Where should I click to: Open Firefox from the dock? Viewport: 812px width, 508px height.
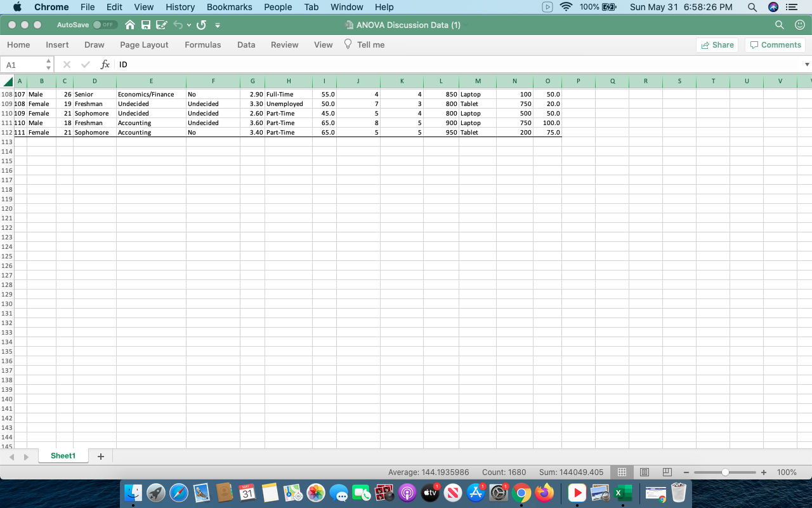[544, 493]
